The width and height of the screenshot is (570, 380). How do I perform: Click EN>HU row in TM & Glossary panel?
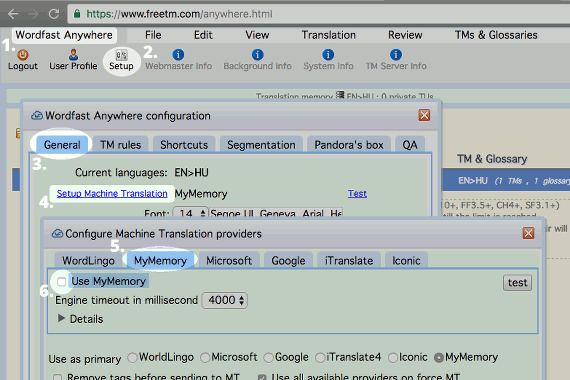click(506, 181)
